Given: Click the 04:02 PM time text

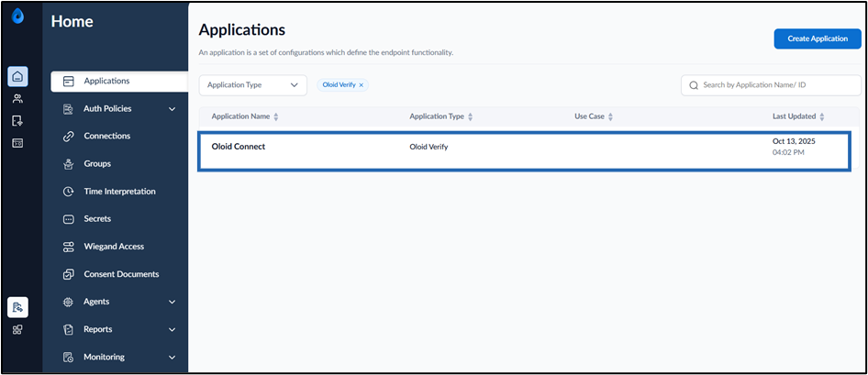Looking at the screenshot, I should click(x=788, y=152).
